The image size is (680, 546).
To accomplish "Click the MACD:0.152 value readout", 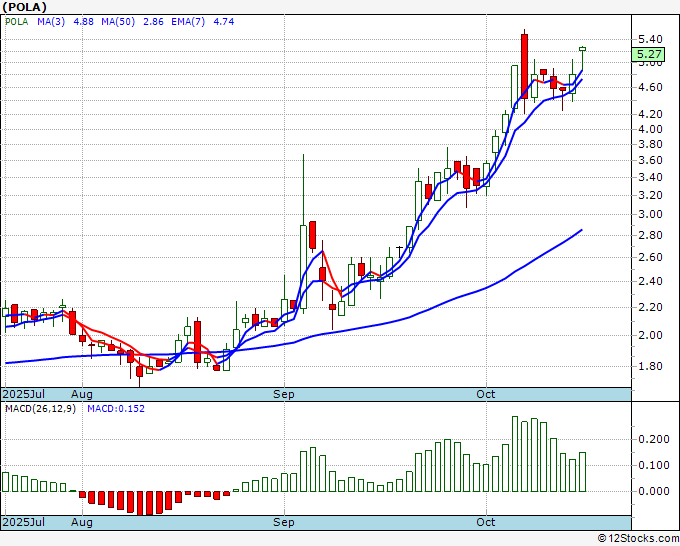I will pyautogui.click(x=114, y=410).
